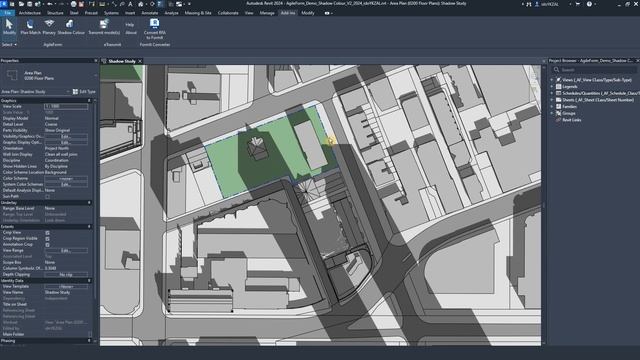This screenshot has height=360, width=640.
Task: Toggle the Crop View checkbox
Action: tap(47, 233)
